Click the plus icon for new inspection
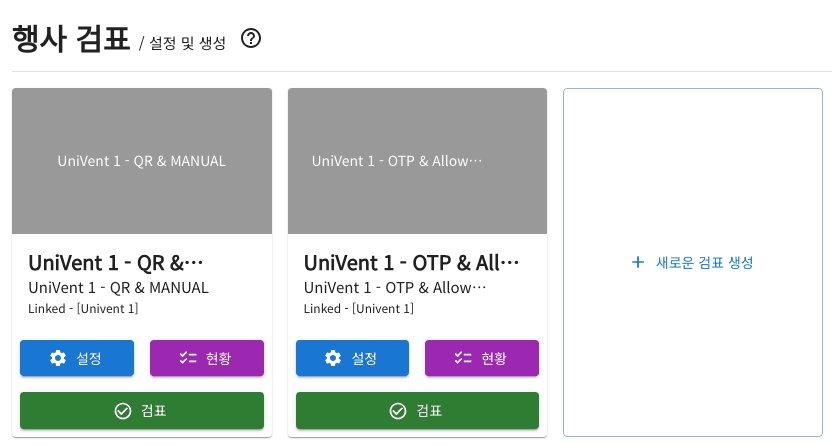The height and width of the screenshot is (445, 832). 638,262
